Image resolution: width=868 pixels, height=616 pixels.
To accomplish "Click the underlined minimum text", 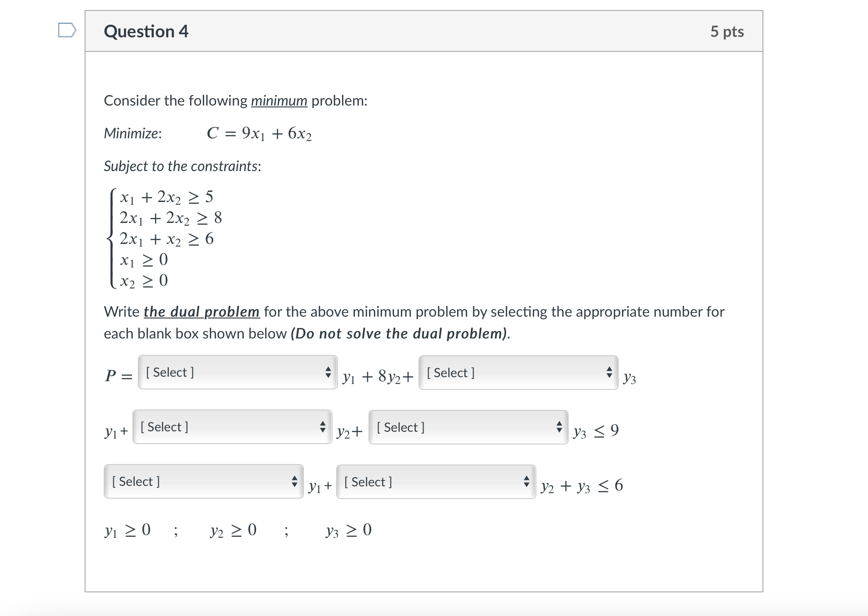I will coord(279,101).
